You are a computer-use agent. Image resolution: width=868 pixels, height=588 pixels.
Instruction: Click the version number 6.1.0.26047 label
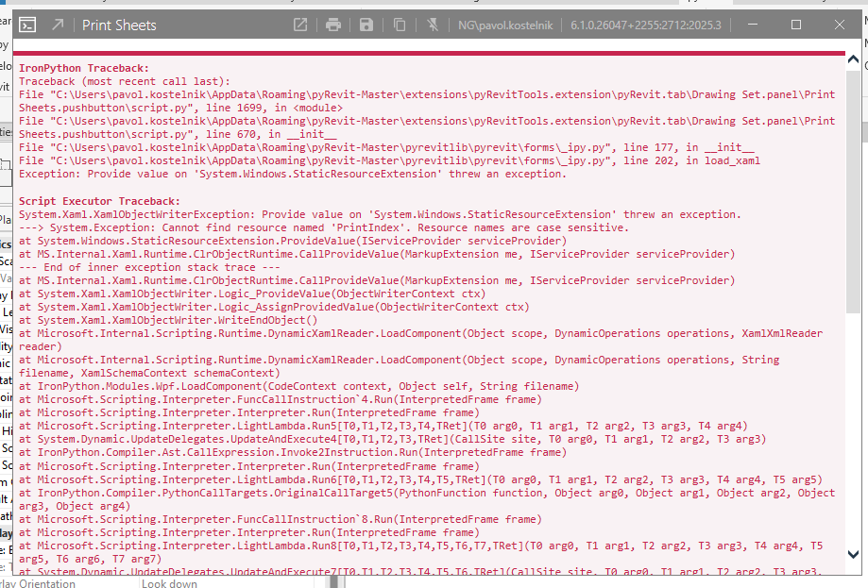pyautogui.click(x=645, y=25)
